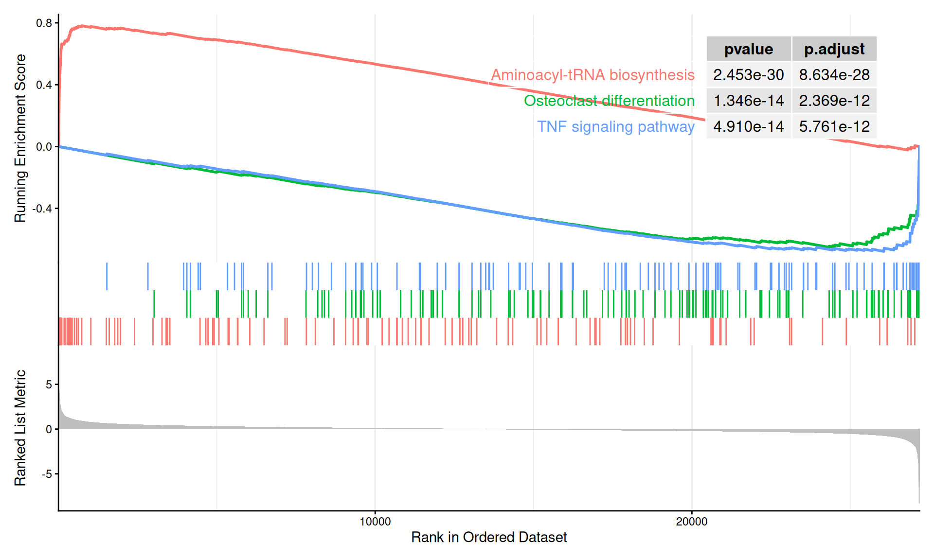Select the 2.453e-30 pvalue cell
Screen dimensions: 934x560
[748, 75]
